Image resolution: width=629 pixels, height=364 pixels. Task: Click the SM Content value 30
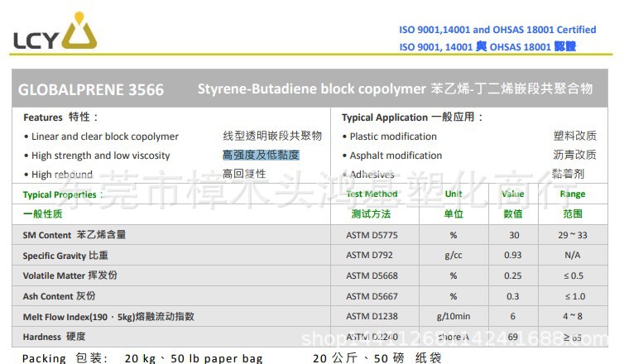point(514,235)
